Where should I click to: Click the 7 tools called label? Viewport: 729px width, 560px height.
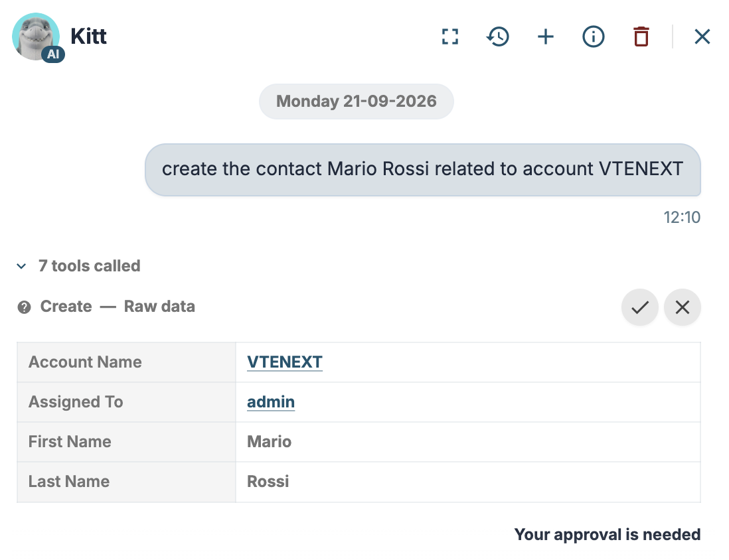click(x=89, y=266)
